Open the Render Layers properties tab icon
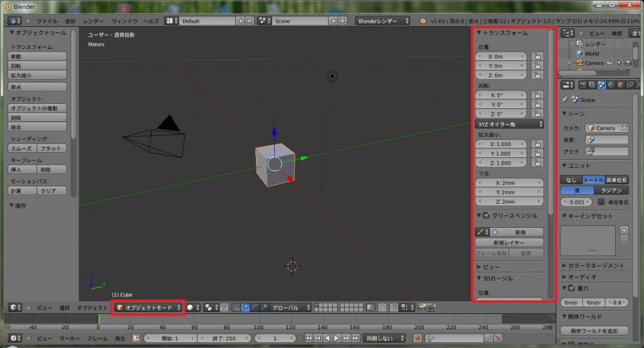644x348 pixels. 592,84
